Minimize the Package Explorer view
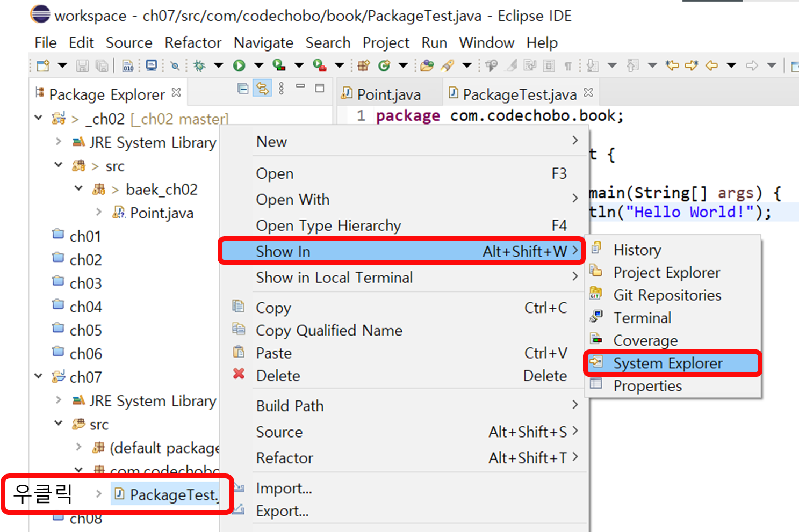This screenshot has height=532, width=799. 300,86
